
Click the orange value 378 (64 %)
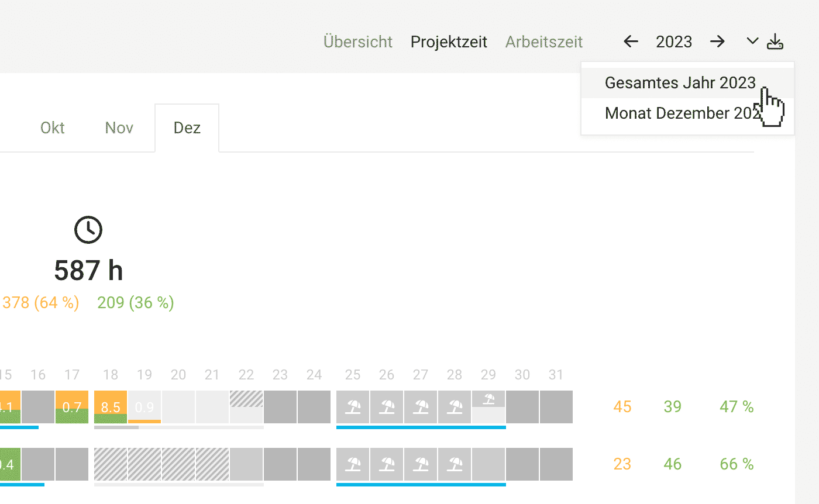click(40, 302)
